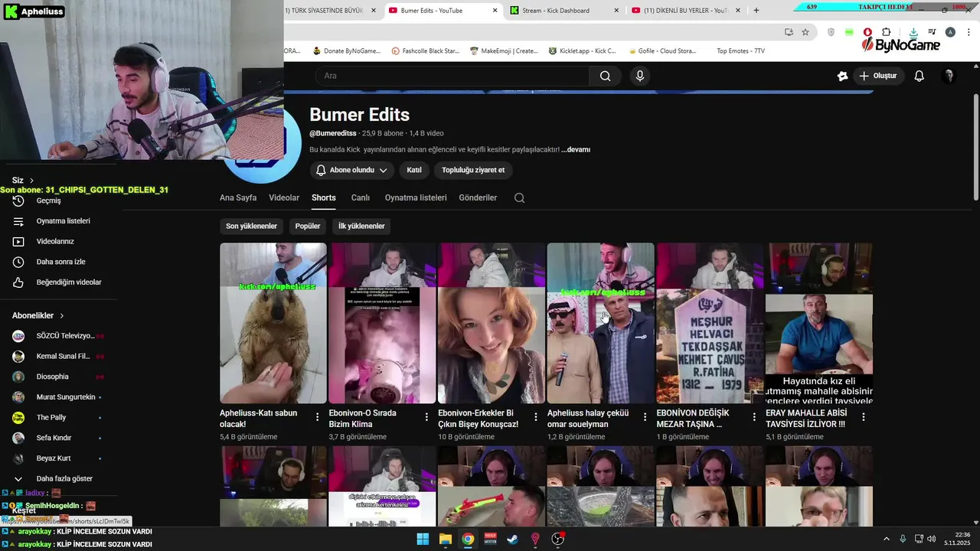Open Daha sonra izle sidebar item
This screenshot has width=980, height=551.
(x=60, y=262)
